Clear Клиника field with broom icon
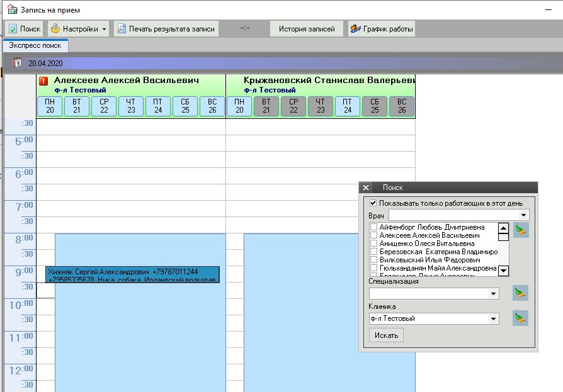This screenshot has height=392, width=563. [520, 318]
